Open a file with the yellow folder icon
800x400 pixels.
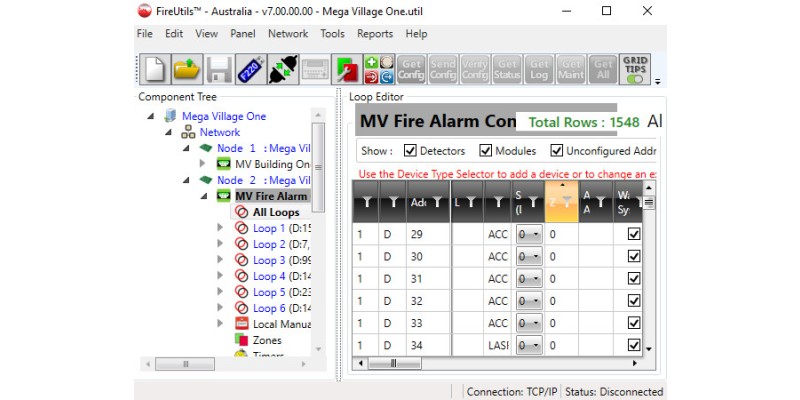coord(186,69)
